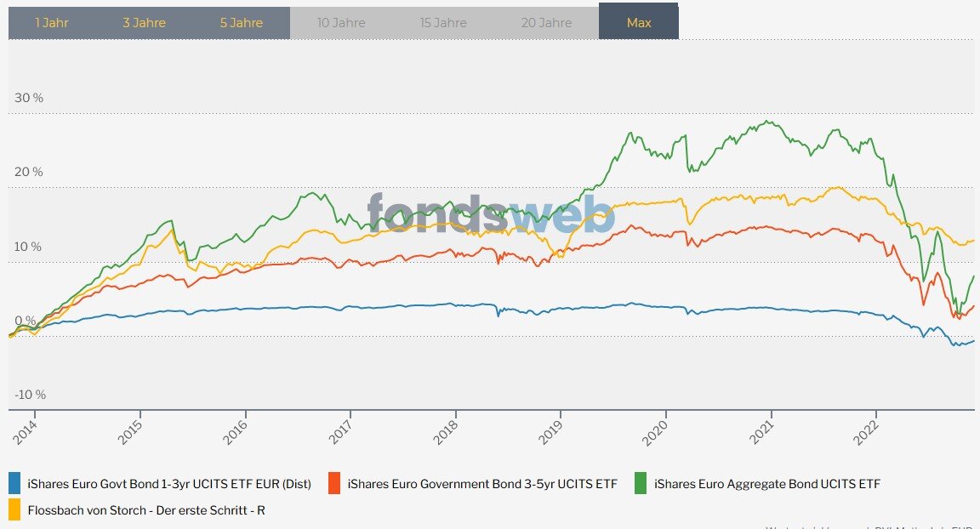Toggle iShares Euro Government Bond 3-5yr series
Image resolution: width=980 pixels, height=529 pixels.
click(482, 484)
